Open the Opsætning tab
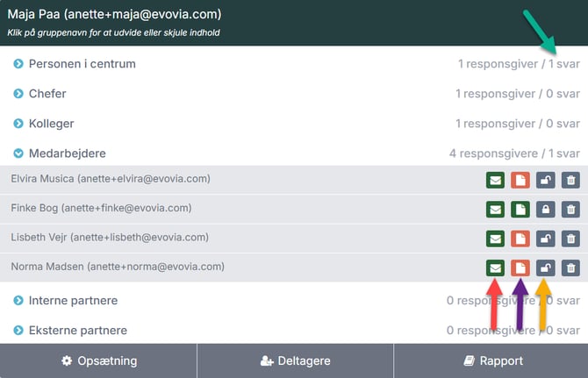 pos(98,360)
